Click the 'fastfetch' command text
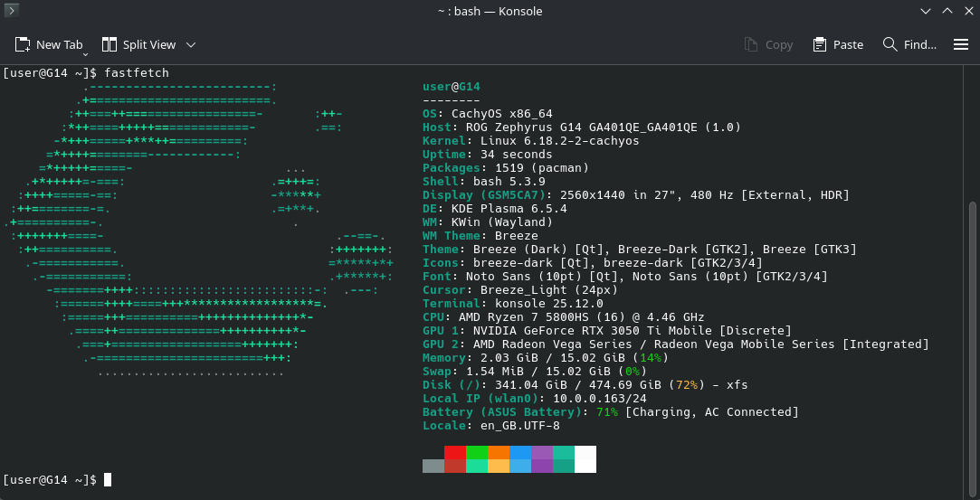This screenshot has height=500, width=980. pos(137,73)
